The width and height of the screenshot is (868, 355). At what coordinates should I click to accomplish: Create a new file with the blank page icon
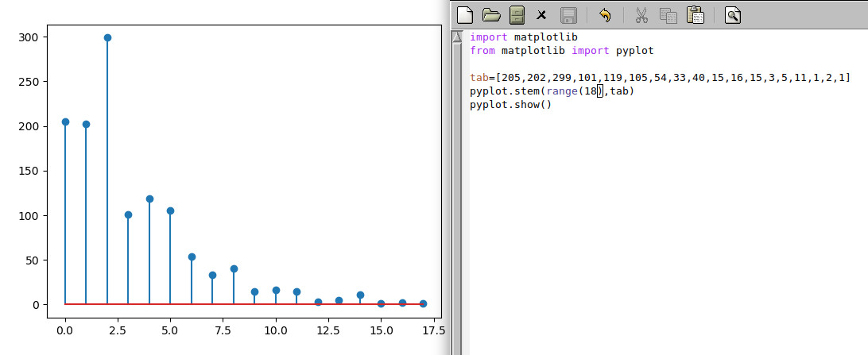point(465,14)
